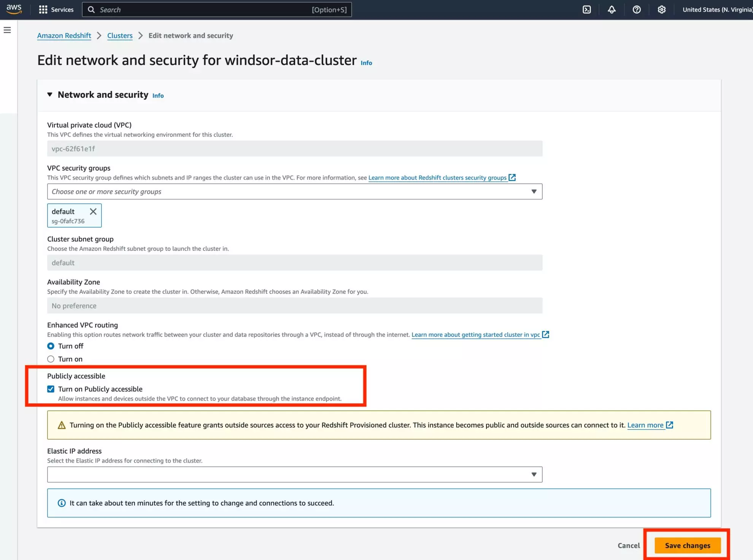Toggle the Turn on Publicly accessible checkbox
Viewport: 753px width, 560px height.
pos(51,389)
